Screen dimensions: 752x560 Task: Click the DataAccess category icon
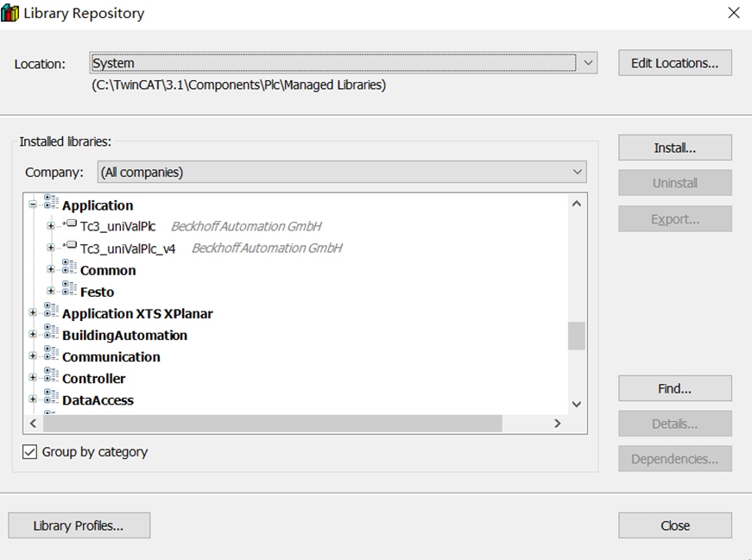pos(51,399)
